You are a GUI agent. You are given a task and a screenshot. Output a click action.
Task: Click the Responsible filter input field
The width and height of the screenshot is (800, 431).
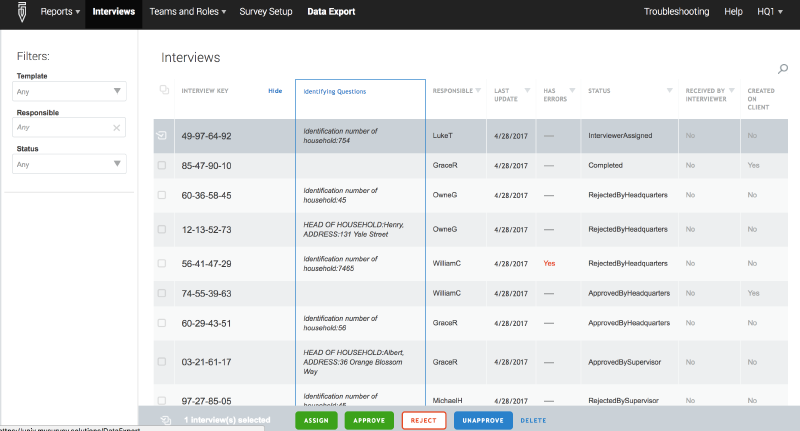(62, 127)
